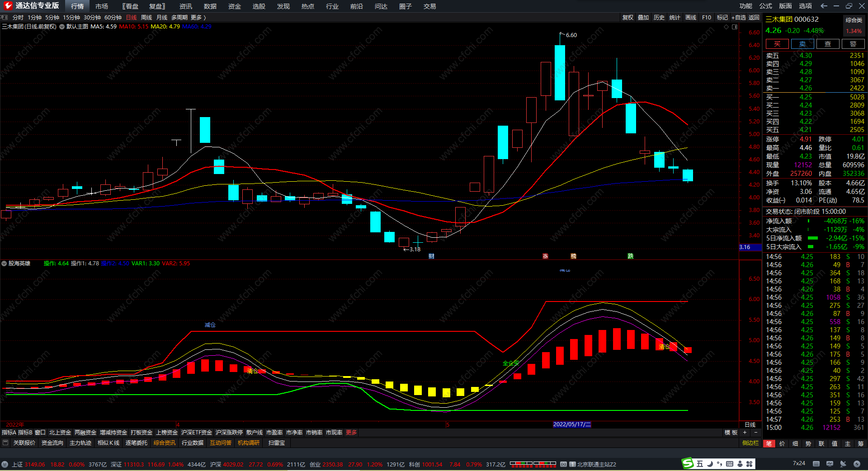Expand the 更多 periods dropdown

coord(198,18)
